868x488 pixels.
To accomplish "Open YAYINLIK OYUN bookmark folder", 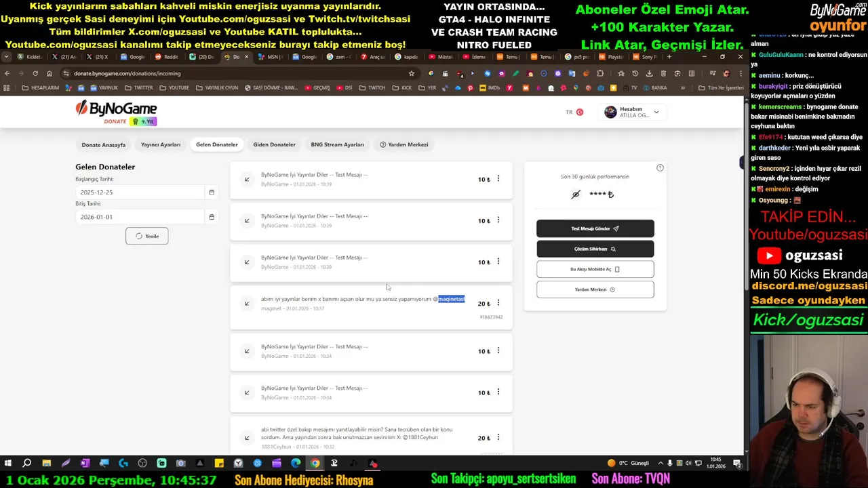I will tap(217, 88).
